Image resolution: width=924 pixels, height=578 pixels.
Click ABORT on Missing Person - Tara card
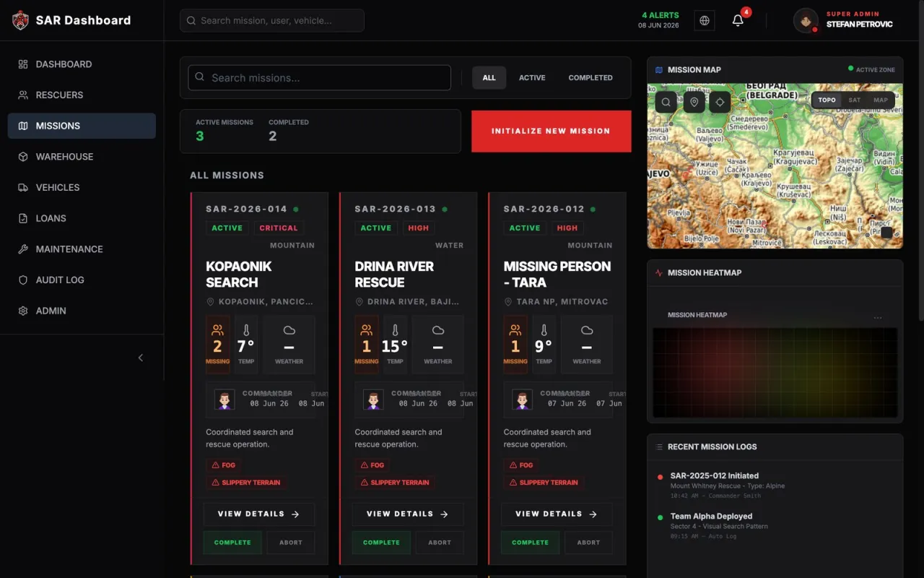pyautogui.click(x=588, y=543)
